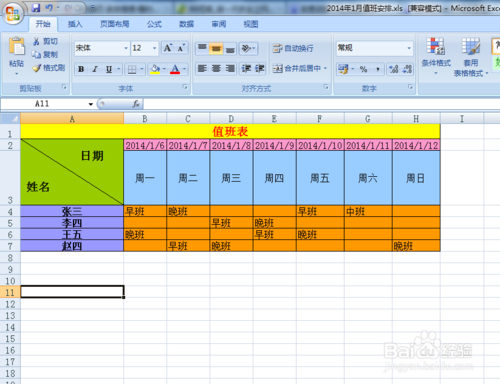The image size is (500, 384).
Task: Decrease font size with small A
Action: point(181,48)
